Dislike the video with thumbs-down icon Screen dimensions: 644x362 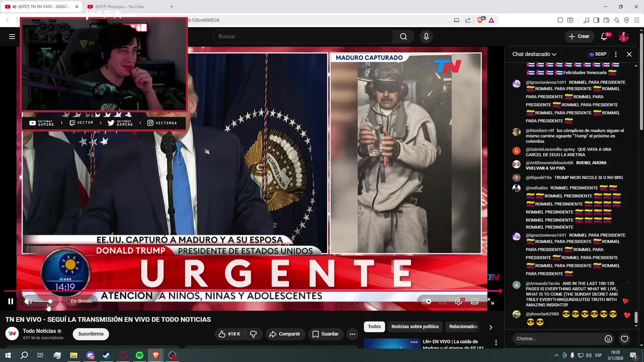(x=253, y=334)
